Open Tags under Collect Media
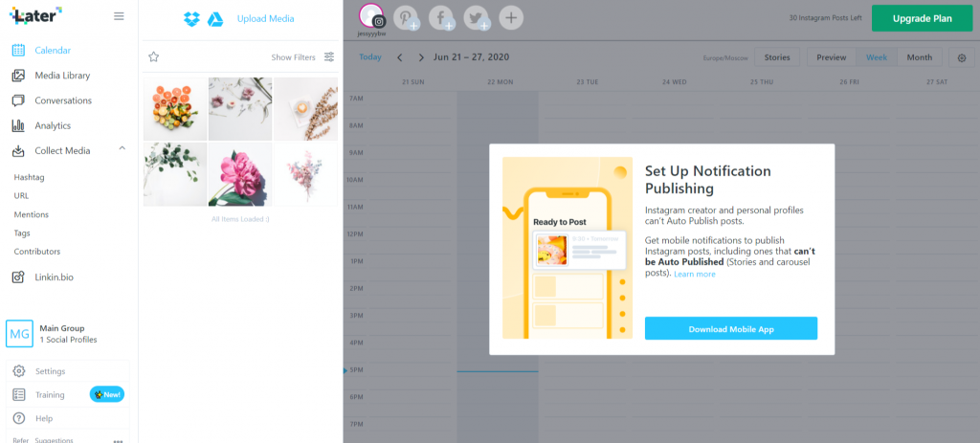This screenshot has width=980, height=443. (22, 233)
